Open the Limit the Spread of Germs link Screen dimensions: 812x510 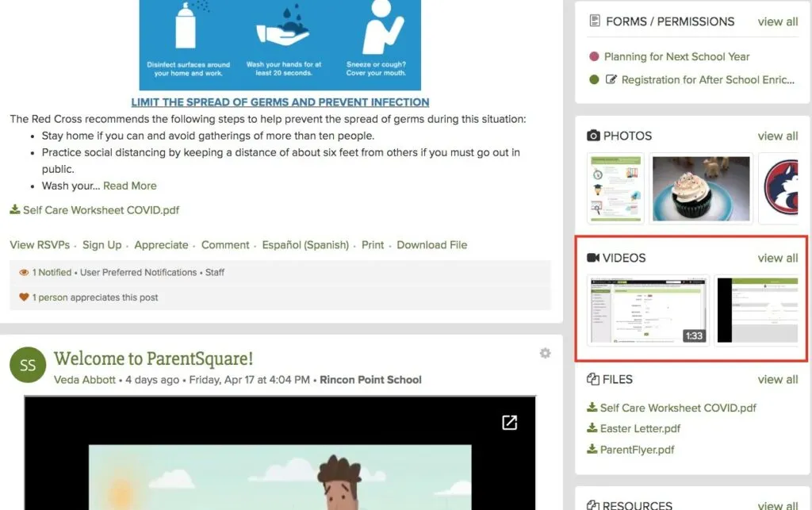point(280,102)
